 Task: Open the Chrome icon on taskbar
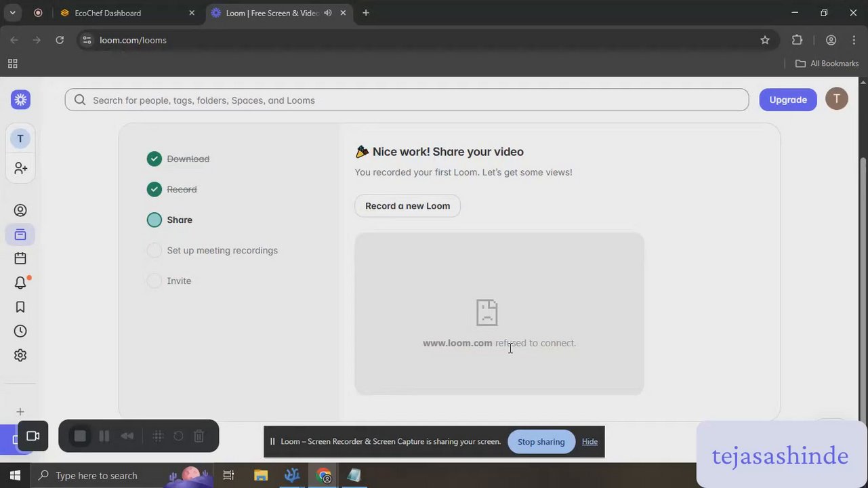[324, 475]
